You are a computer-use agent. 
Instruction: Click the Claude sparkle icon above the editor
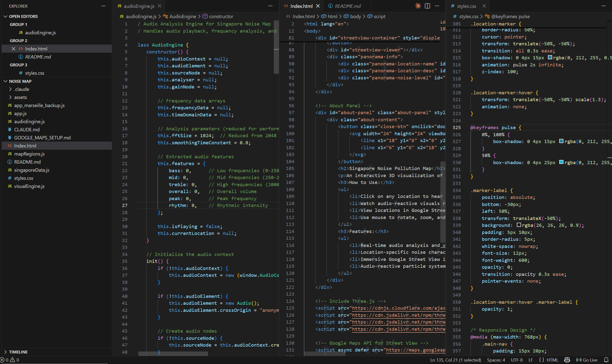click(417, 6)
